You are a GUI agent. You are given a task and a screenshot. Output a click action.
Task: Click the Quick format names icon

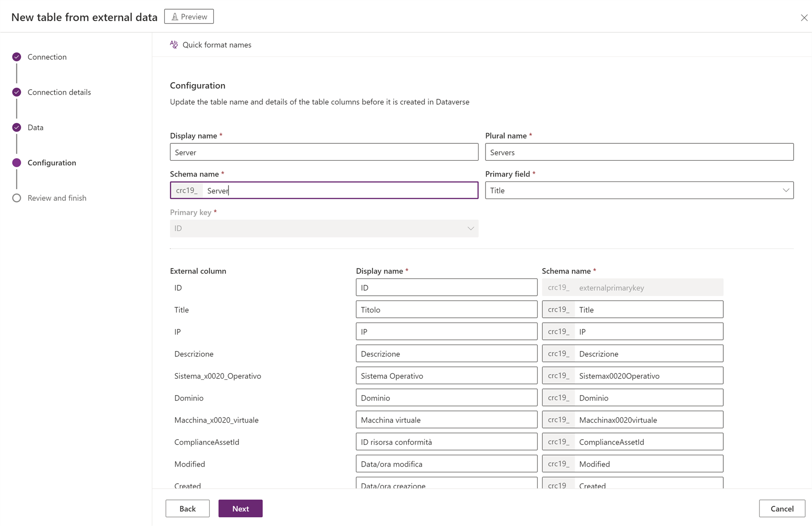pyautogui.click(x=174, y=45)
